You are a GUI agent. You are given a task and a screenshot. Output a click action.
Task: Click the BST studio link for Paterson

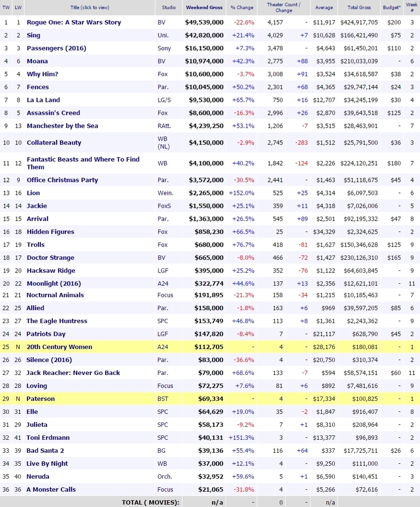(x=163, y=398)
